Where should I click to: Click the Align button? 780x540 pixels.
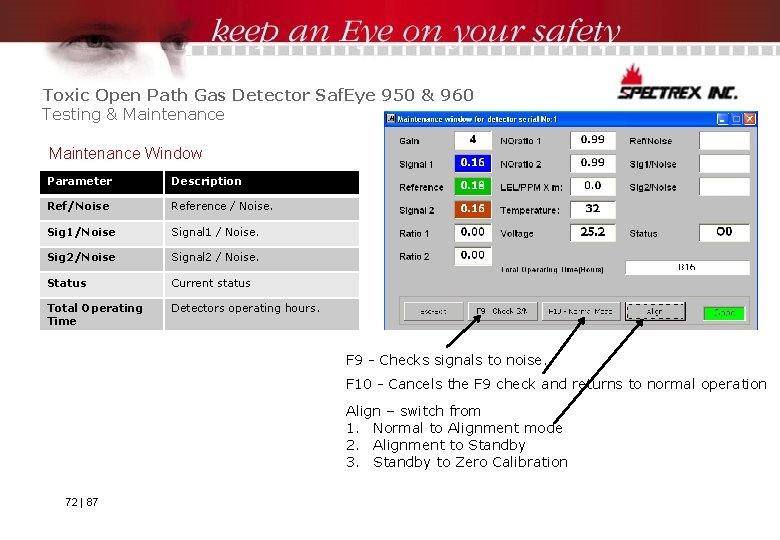click(x=655, y=312)
